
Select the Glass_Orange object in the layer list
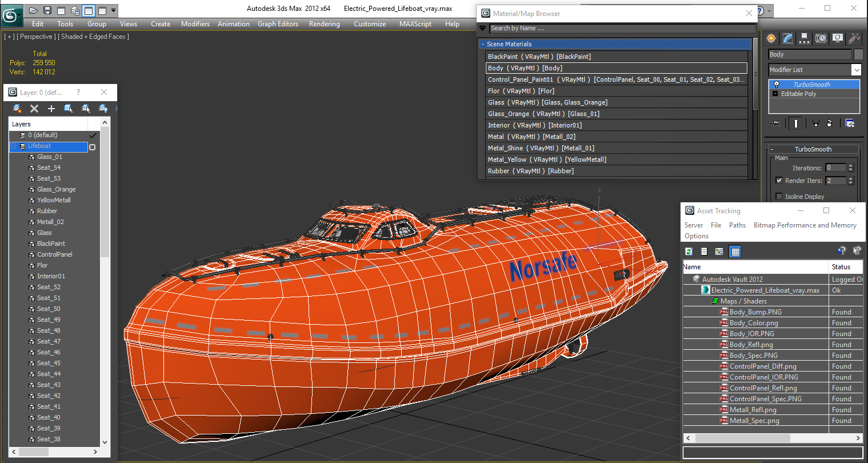pos(56,190)
